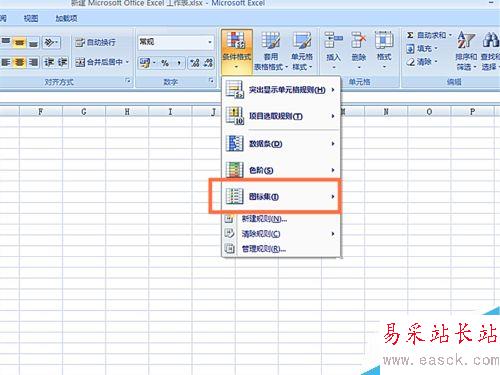This screenshot has height=375, width=500.
Task: Expand the Clear (清除) dropdown arrow
Action: tap(436, 62)
